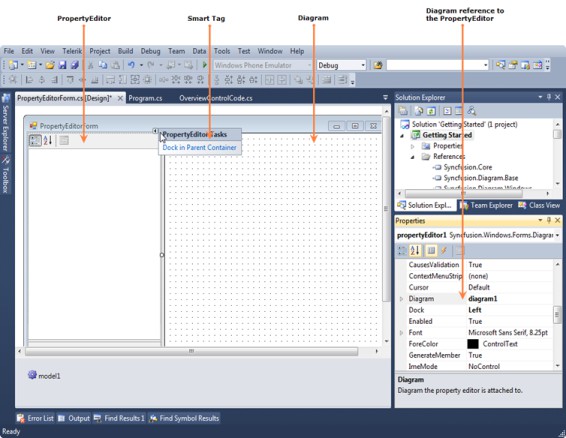The height and width of the screenshot is (438, 566).
Task: Open the Toolbox side tab
Action: [6, 174]
